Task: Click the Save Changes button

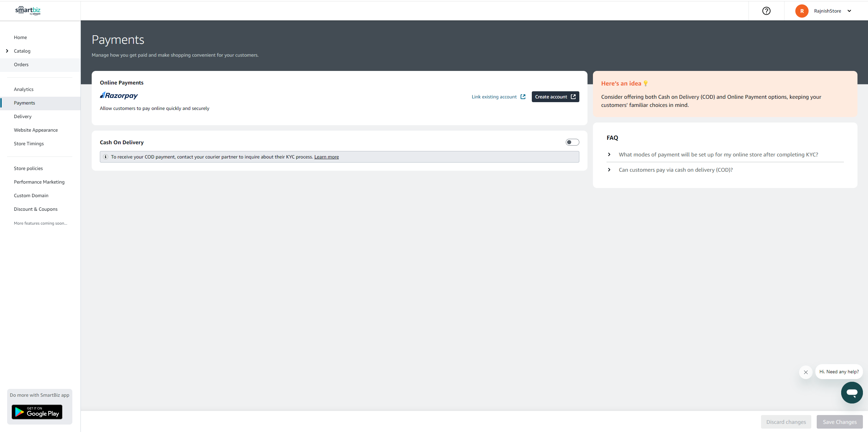Action: click(x=839, y=421)
